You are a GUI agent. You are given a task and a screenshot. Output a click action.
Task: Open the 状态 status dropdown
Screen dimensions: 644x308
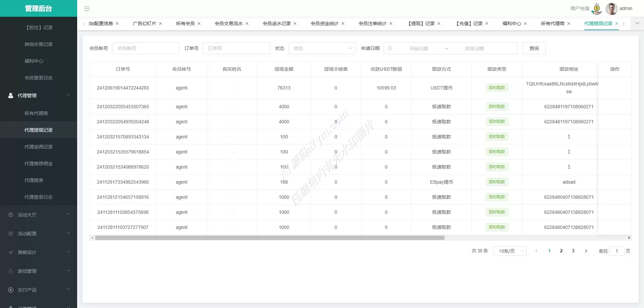[322, 48]
